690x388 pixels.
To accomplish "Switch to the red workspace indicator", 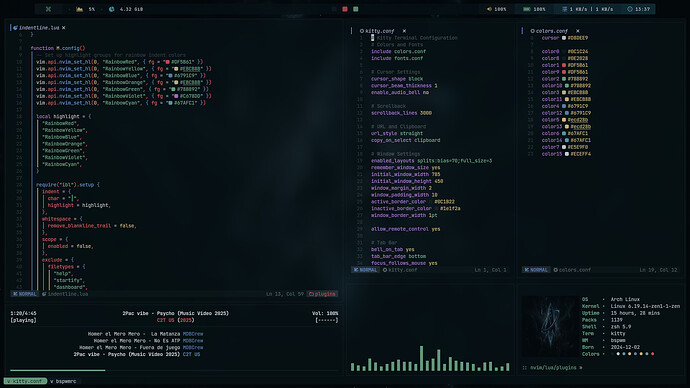I will point(345,9).
